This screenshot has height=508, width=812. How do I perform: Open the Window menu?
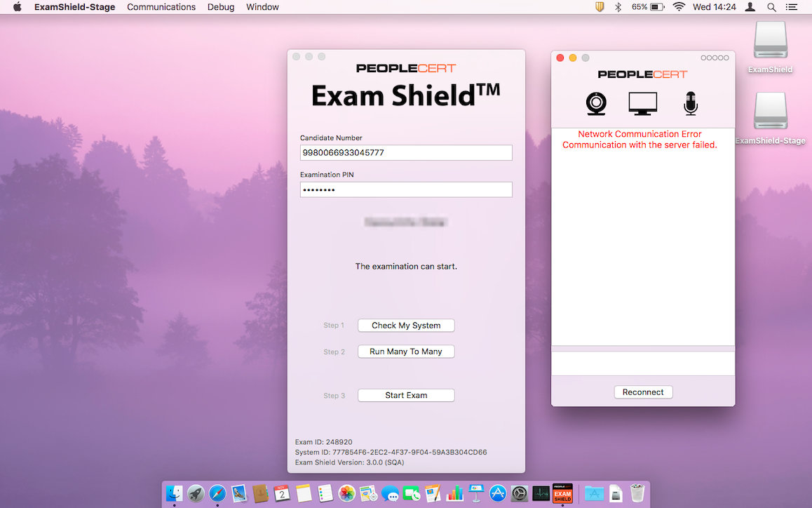point(262,7)
